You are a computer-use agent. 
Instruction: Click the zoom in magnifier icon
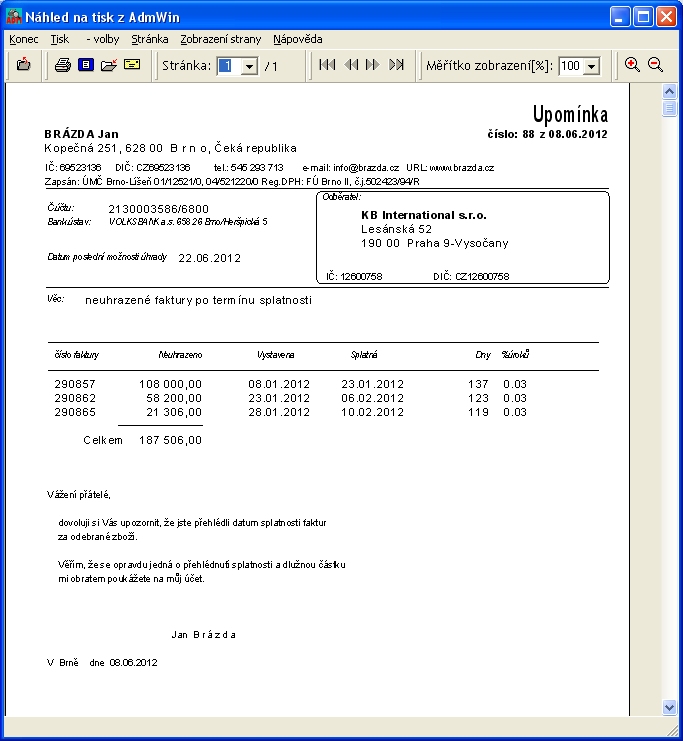point(632,64)
